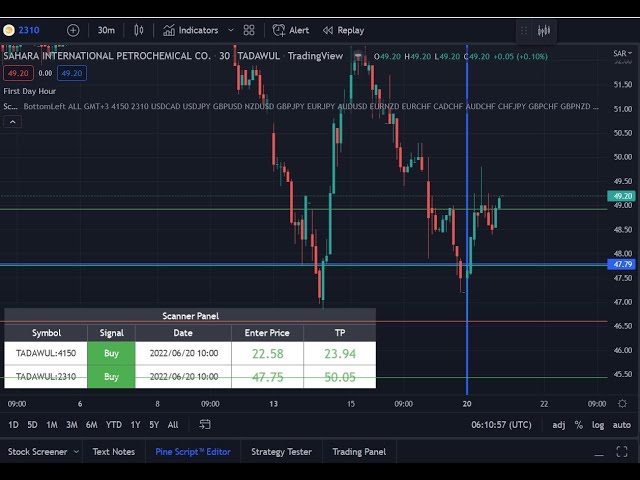Toggle auto scale
640x480 pixels.
pyautogui.click(x=622, y=425)
